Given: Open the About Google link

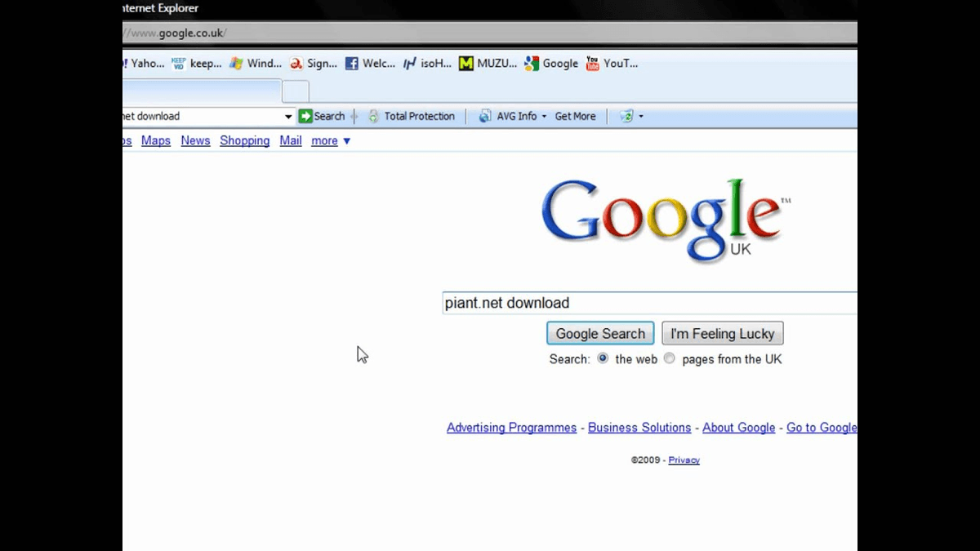Looking at the screenshot, I should pyautogui.click(x=739, y=428).
